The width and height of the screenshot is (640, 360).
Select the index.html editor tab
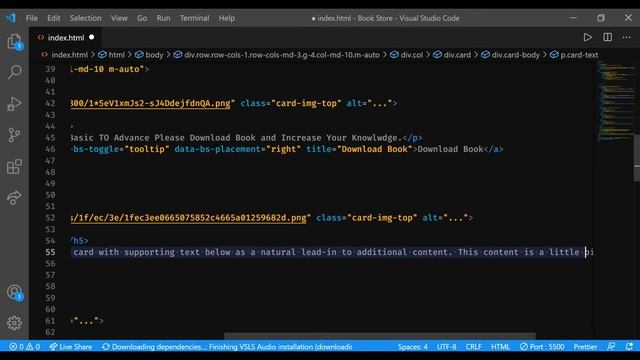tap(65, 38)
